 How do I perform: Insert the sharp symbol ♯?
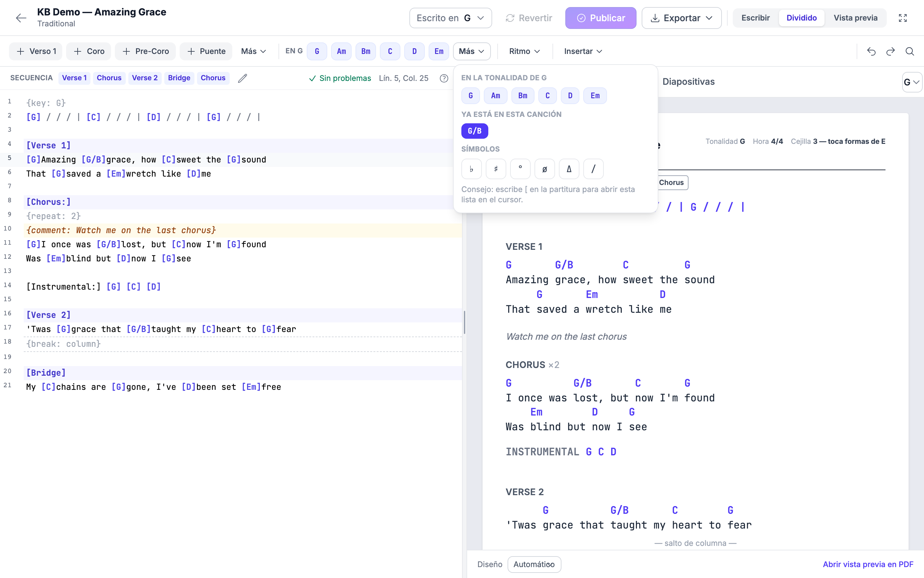(x=496, y=169)
